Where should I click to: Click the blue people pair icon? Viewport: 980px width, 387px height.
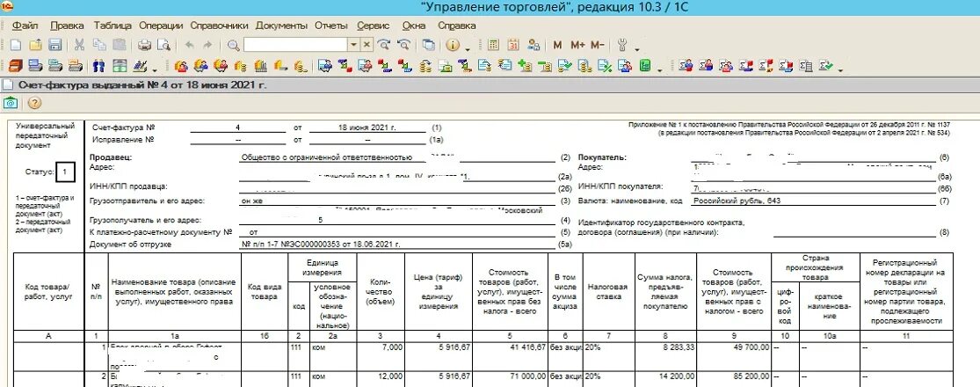98,65
